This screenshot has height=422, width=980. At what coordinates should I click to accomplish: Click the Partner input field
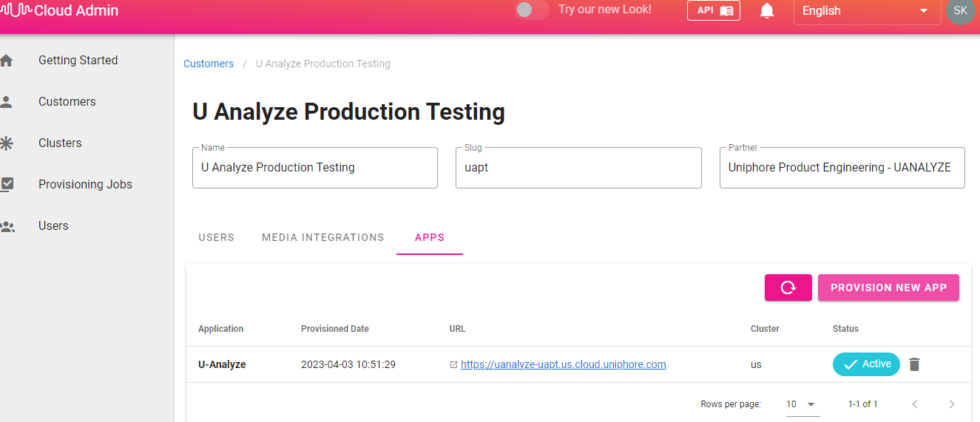[x=842, y=168]
